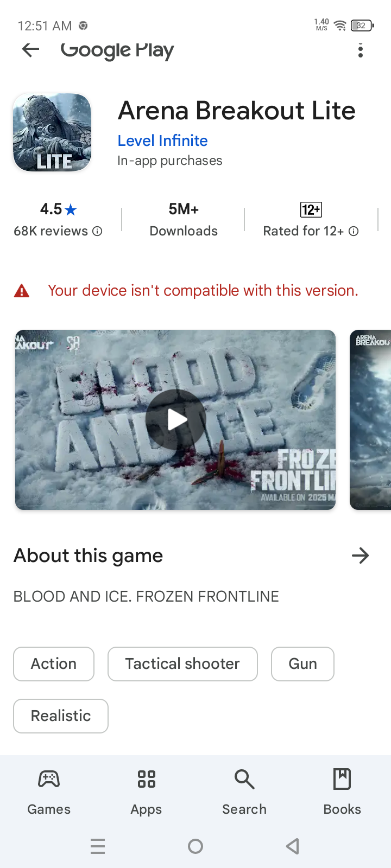Tap the back arrow icon
Image resolution: width=391 pixels, height=868 pixels.
point(30,50)
